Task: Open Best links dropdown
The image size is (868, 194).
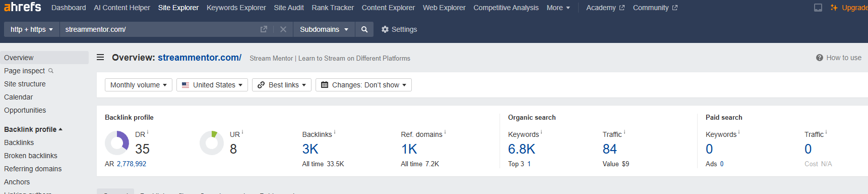Action: (282, 85)
